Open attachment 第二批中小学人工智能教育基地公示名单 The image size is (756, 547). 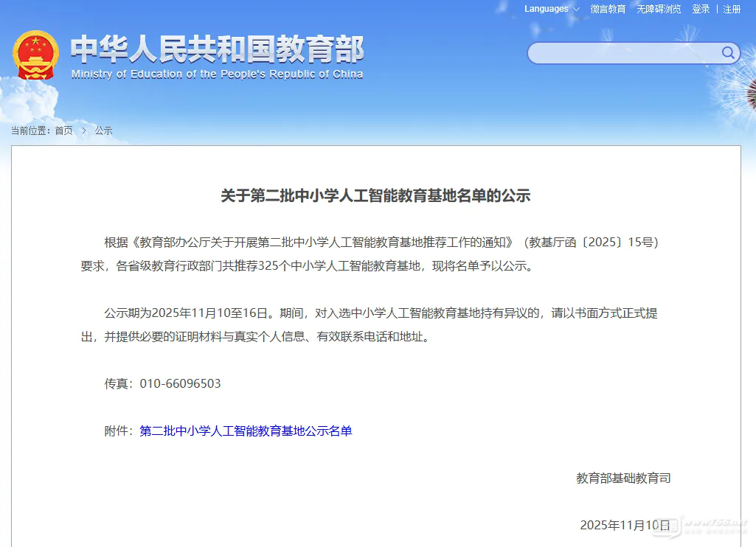click(x=246, y=431)
